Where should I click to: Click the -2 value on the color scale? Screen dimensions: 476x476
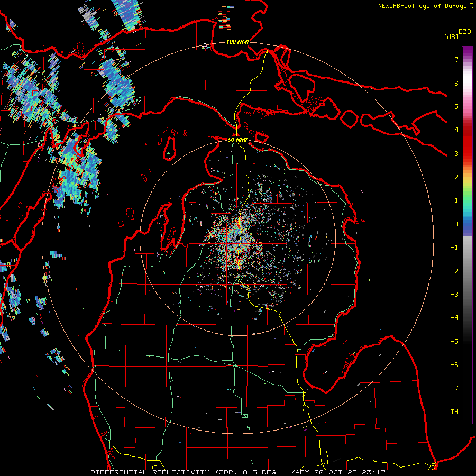(454, 271)
